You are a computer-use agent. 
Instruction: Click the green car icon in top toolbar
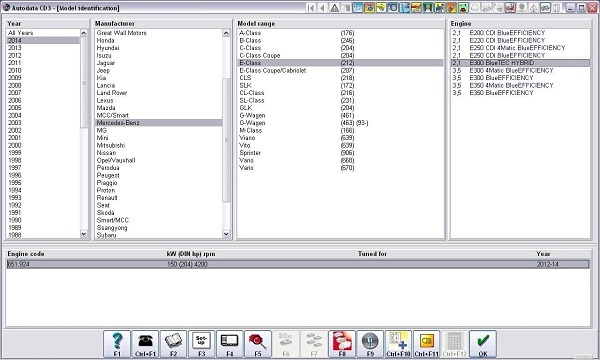point(463,8)
